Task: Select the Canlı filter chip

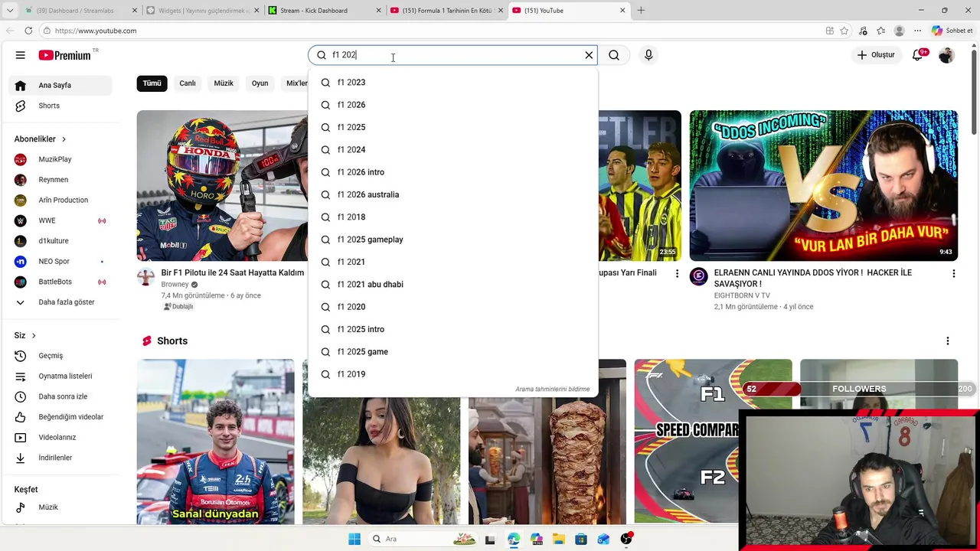Action: (x=188, y=83)
